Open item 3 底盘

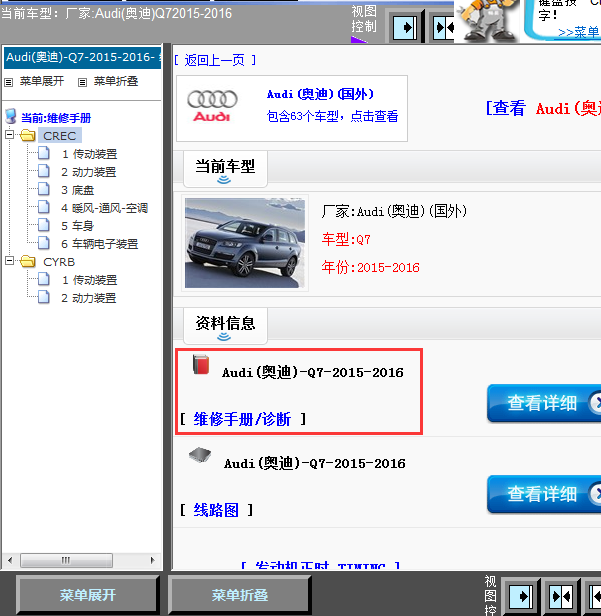pos(78,190)
